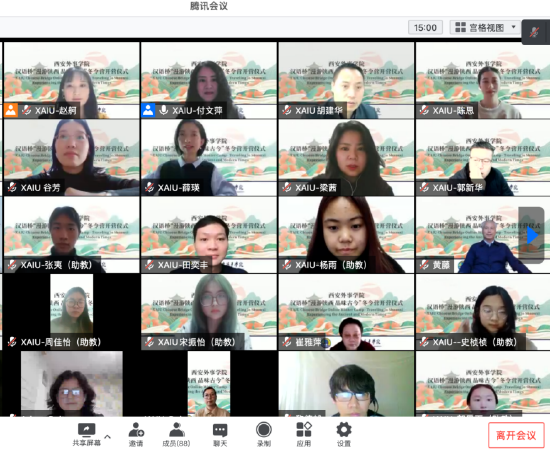Select XAIU-付文萍 video tile
Image resolution: width=550 pixels, height=451 pixels.
tap(209, 80)
